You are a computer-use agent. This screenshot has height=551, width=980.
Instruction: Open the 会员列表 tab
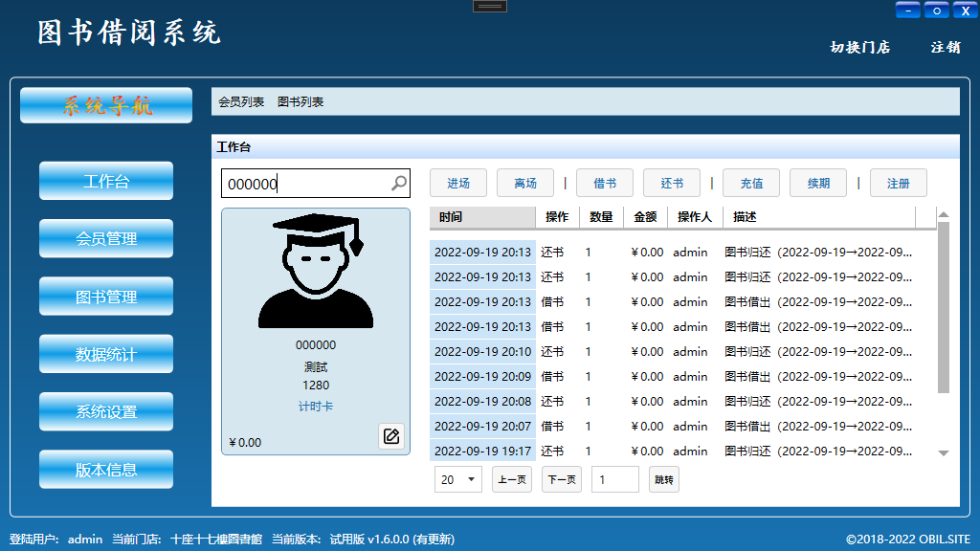241,101
